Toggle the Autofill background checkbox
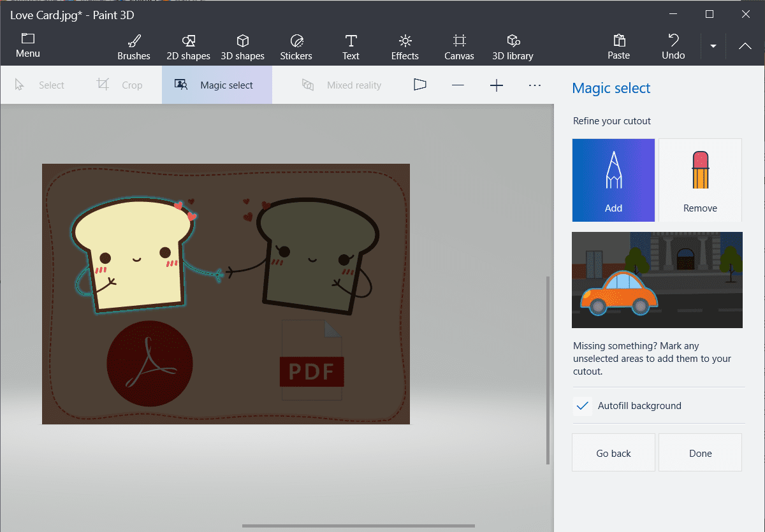Screen dimensions: 765x532 click(583, 406)
